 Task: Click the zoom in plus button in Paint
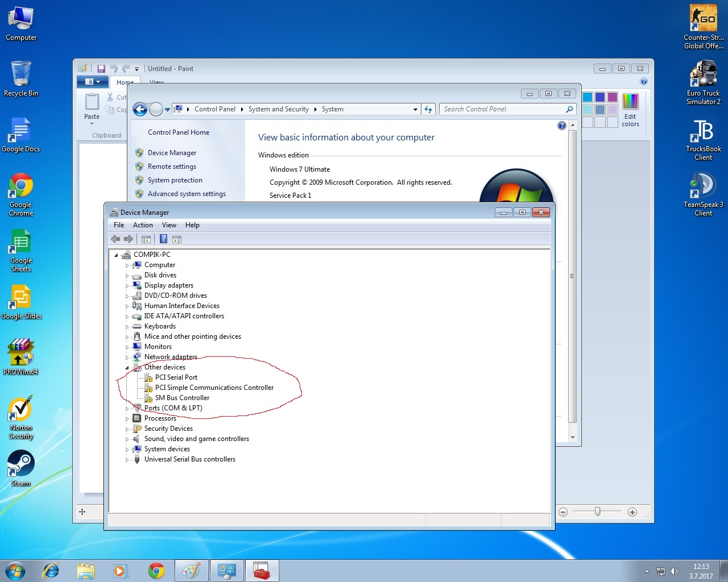click(632, 512)
